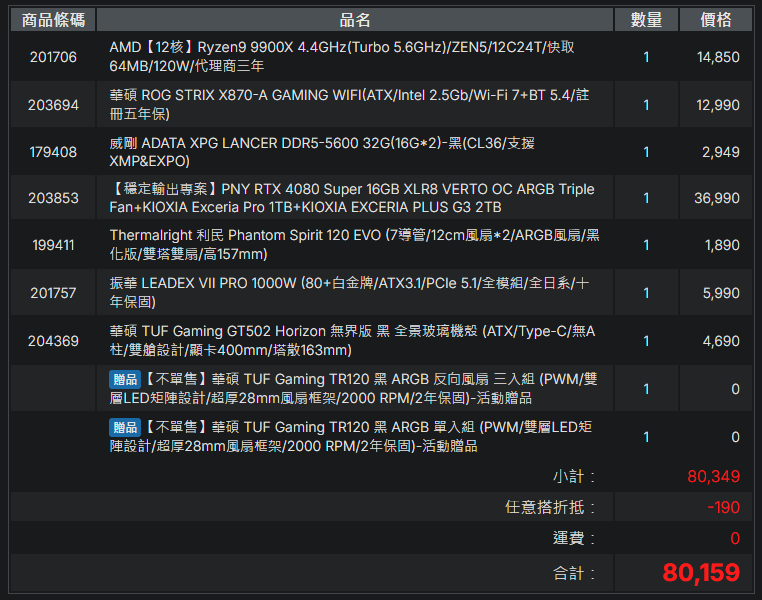
Task: Click the 威剛 ADATA XPG LANCER DDR5-5600 item
Action: coord(322,152)
